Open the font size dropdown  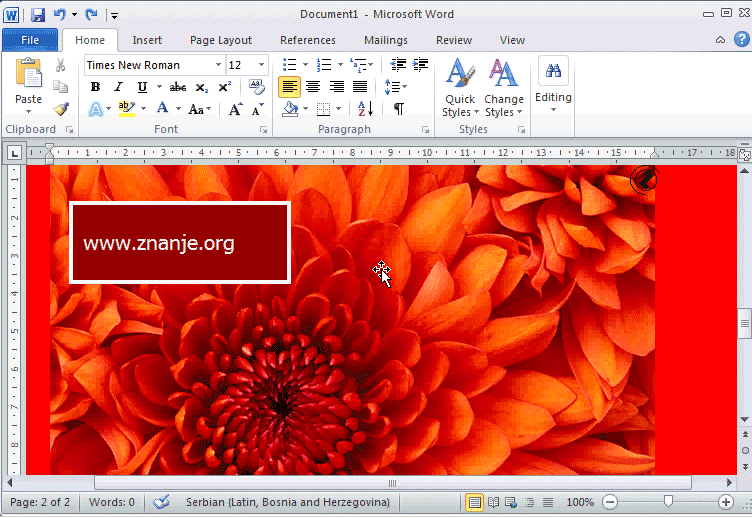pos(262,65)
